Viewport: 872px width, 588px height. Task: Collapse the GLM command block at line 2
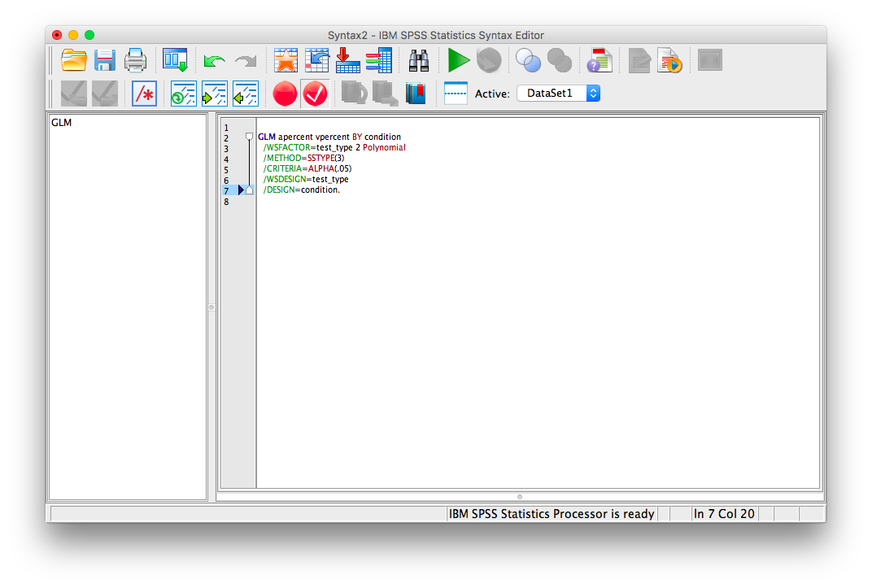click(249, 136)
